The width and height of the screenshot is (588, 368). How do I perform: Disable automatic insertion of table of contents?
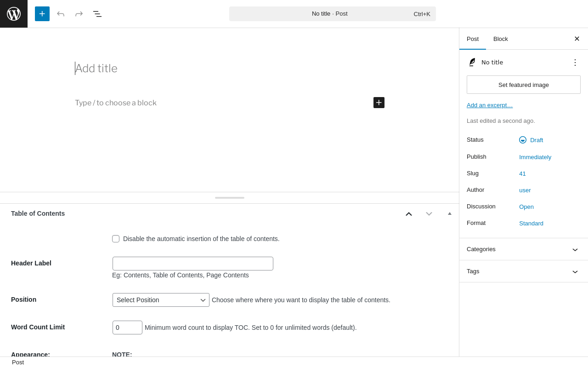(x=116, y=239)
